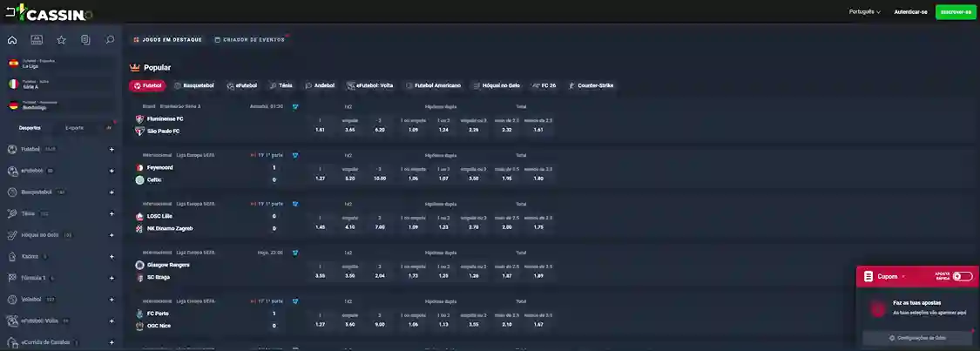This screenshot has width=980, height=351.
Task: Select the Basquetebol popular sport tab
Action: pyautogui.click(x=193, y=86)
